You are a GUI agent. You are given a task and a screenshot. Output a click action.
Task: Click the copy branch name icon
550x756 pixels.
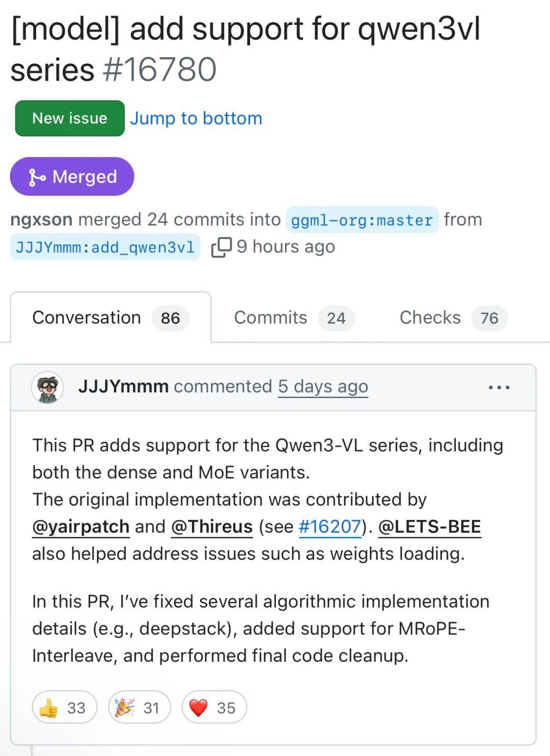[x=222, y=247]
